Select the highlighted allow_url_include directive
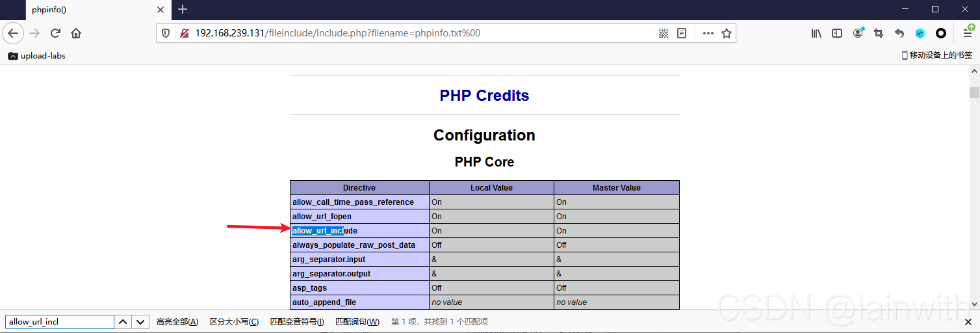Image resolution: width=980 pixels, height=333 pixels. coord(359,231)
